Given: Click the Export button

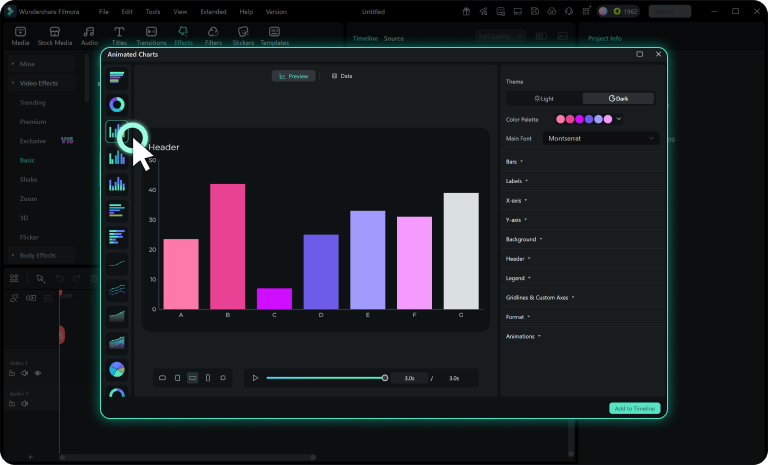Looking at the screenshot, I should click(x=670, y=11).
